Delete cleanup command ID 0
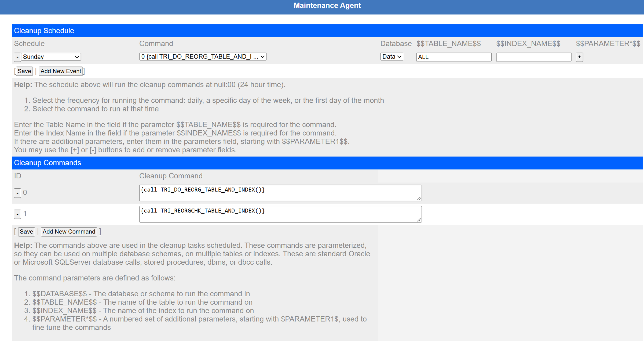Viewport: 644px width, 342px height. (17, 193)
